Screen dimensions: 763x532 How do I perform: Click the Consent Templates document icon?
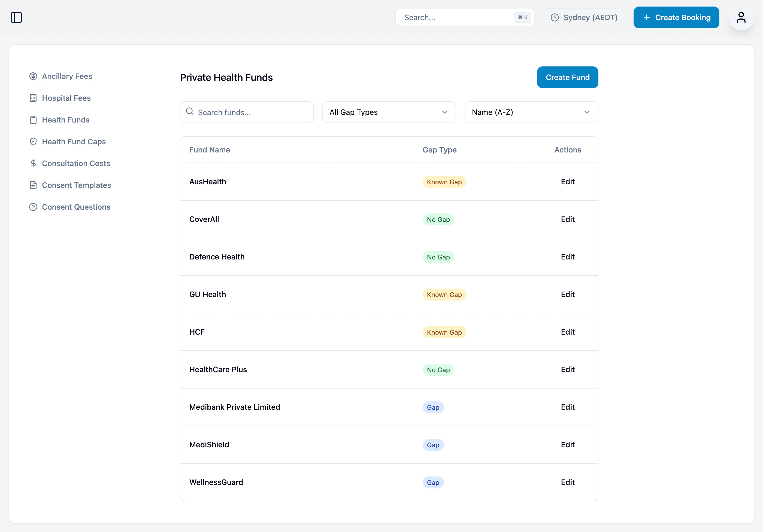(x=33, y=185)
